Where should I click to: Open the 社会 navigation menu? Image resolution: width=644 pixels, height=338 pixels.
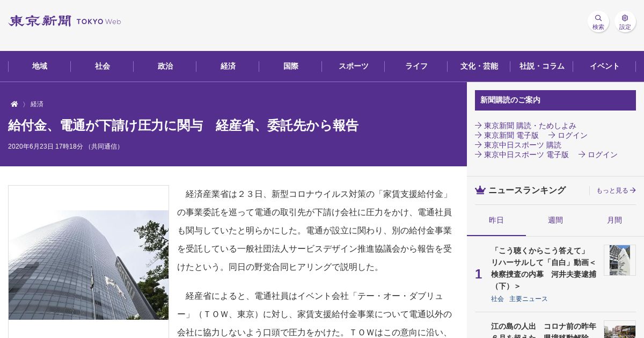(x=103, y=67)
